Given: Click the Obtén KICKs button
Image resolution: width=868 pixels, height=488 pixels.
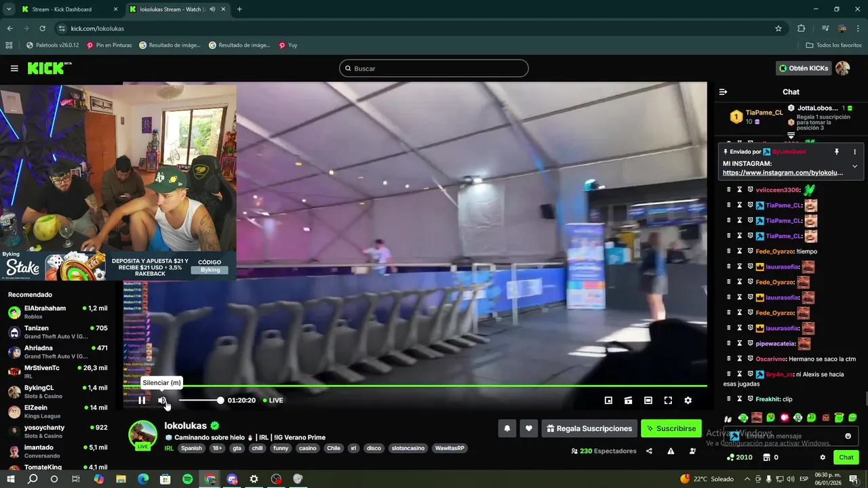Looking at the screenshot, I should [x=804, y=68].
